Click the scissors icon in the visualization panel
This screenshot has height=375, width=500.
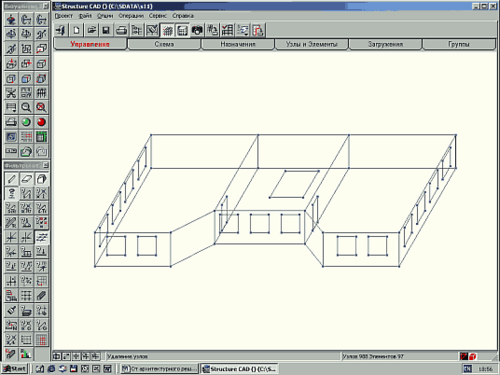point(11,93)
